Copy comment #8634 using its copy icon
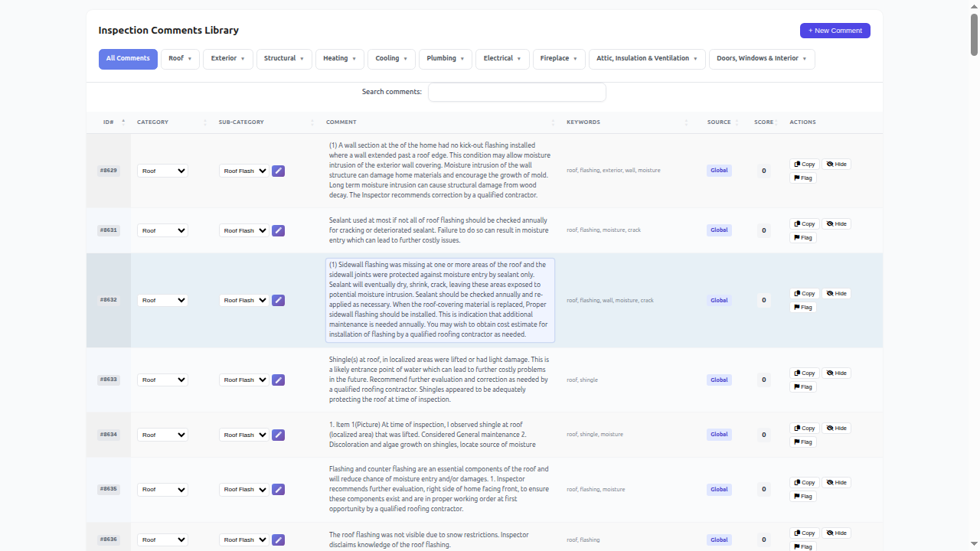 point(804,428)
